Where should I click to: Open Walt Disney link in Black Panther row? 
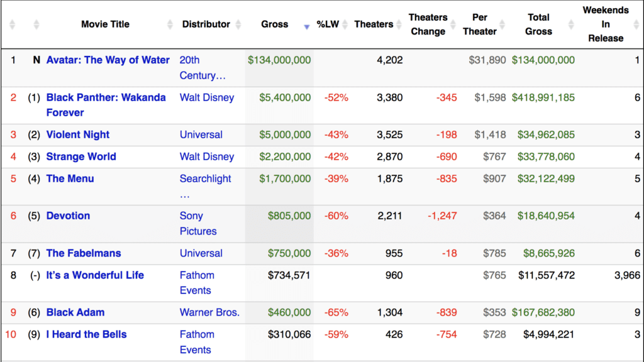tap(206, 97)
